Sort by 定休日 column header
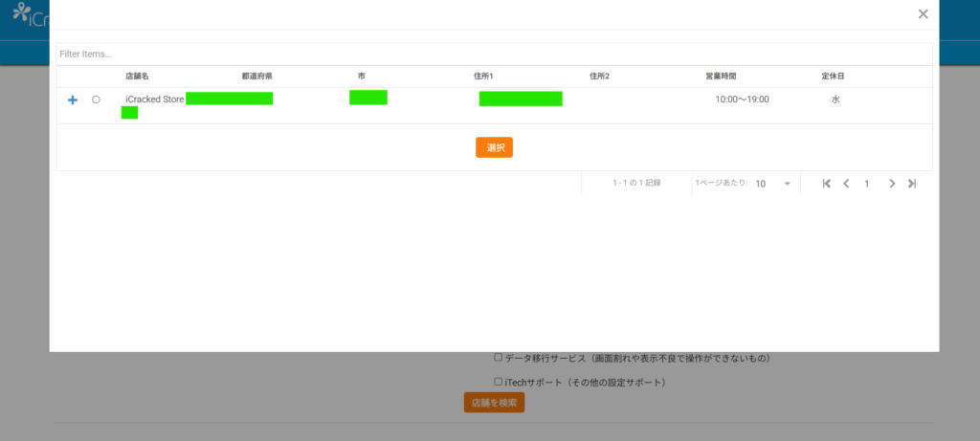The width and height of the screenshot is (980, 441). point(834,77)
